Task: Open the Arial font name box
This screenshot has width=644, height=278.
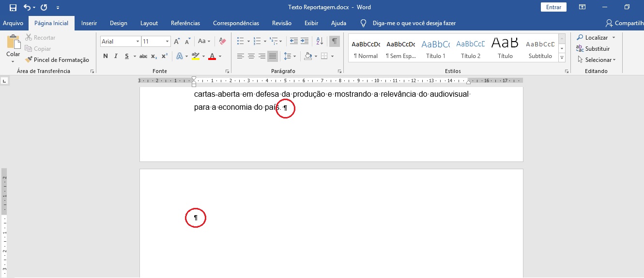Action: pos(120,42)
